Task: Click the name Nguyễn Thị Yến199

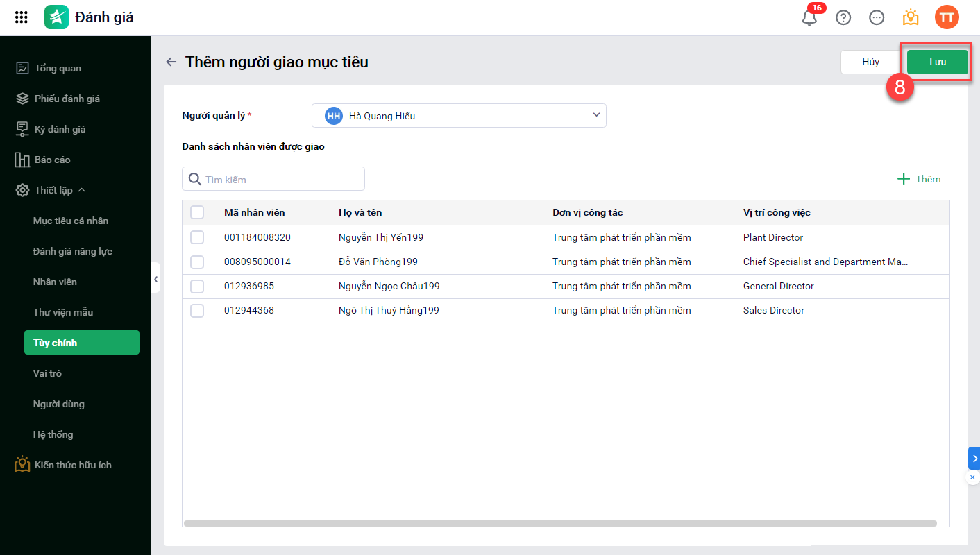Action: 381,237
